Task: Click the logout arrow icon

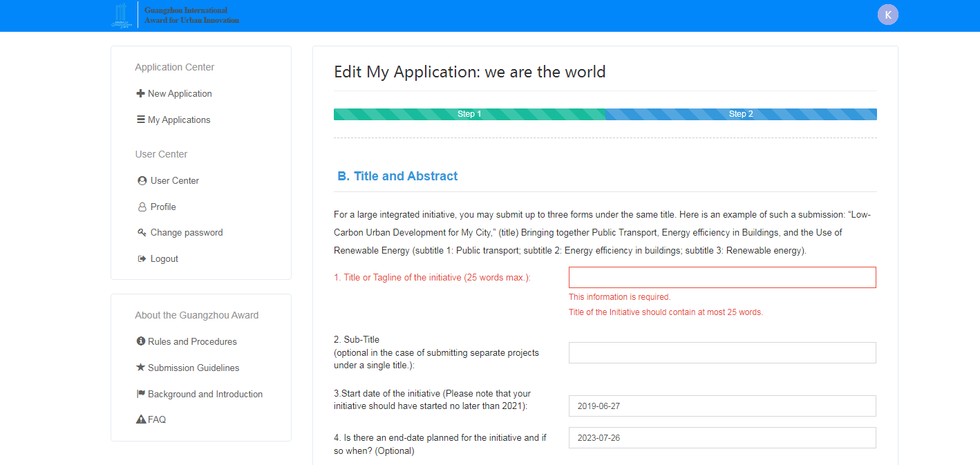Action: 142,258
